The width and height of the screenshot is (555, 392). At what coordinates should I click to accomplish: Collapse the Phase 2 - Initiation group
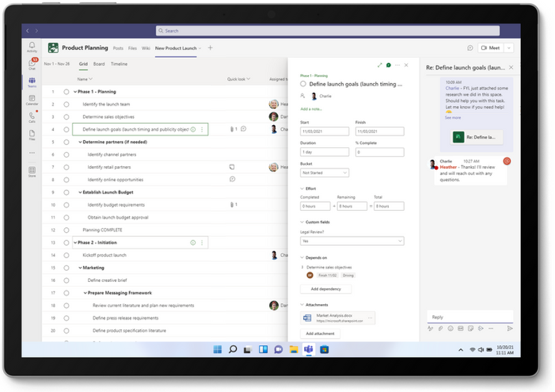tap(75, 242)
